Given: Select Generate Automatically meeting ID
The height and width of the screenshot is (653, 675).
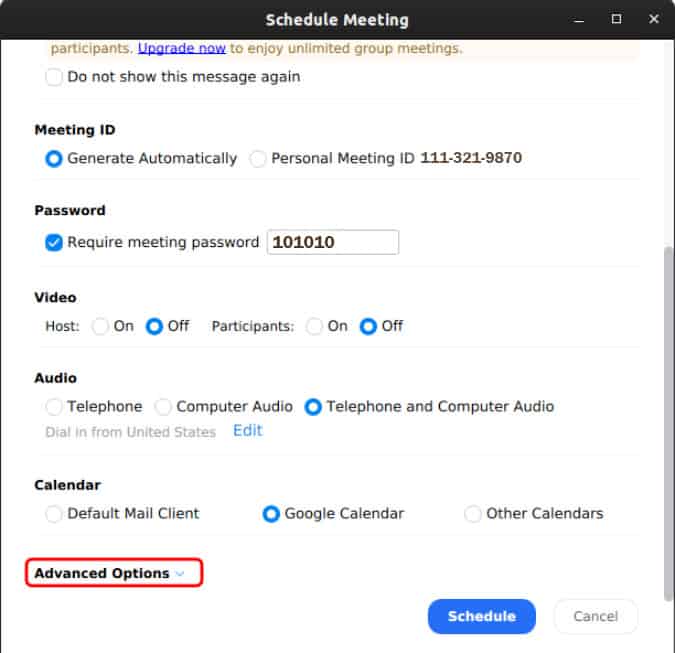Looking at the screenshot, I should click(x=54, y=158).
